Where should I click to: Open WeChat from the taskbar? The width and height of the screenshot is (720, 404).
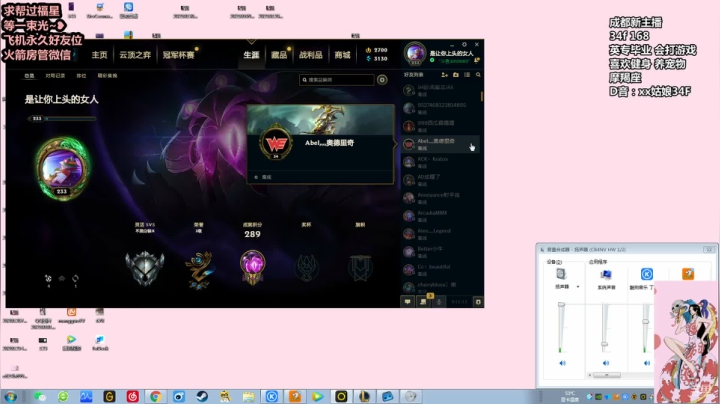coord(39,397)
